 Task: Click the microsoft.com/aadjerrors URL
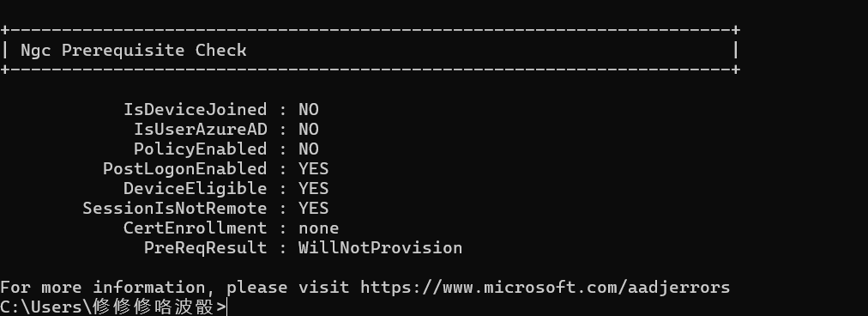545,288
